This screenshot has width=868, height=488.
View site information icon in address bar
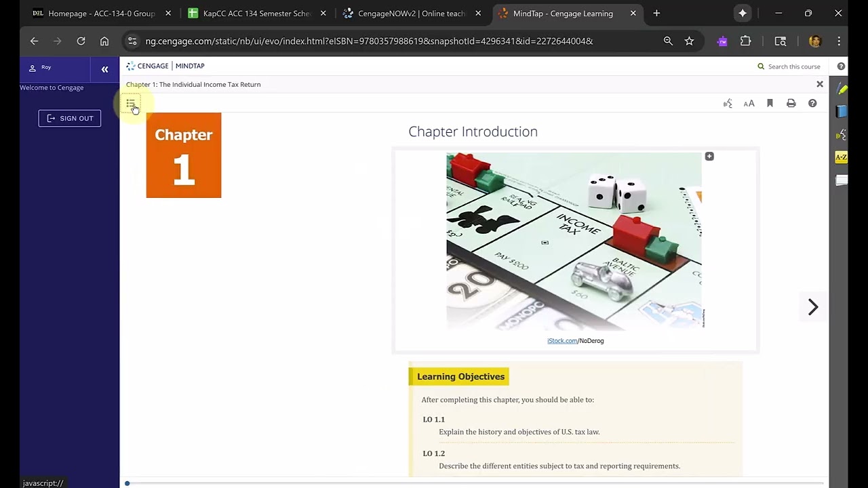pyautogui.click(x=132, y=41)
